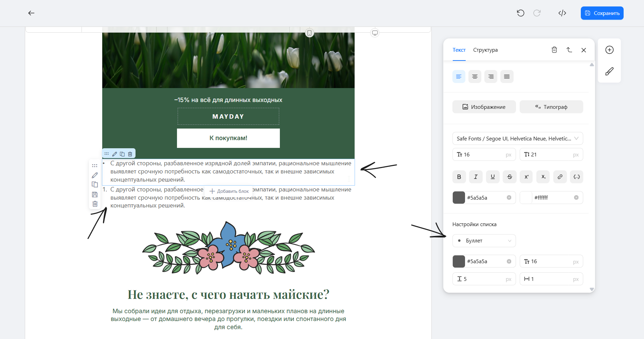Justify the text
This screenshot has height=339, width=644.
(x=507, y=77)
